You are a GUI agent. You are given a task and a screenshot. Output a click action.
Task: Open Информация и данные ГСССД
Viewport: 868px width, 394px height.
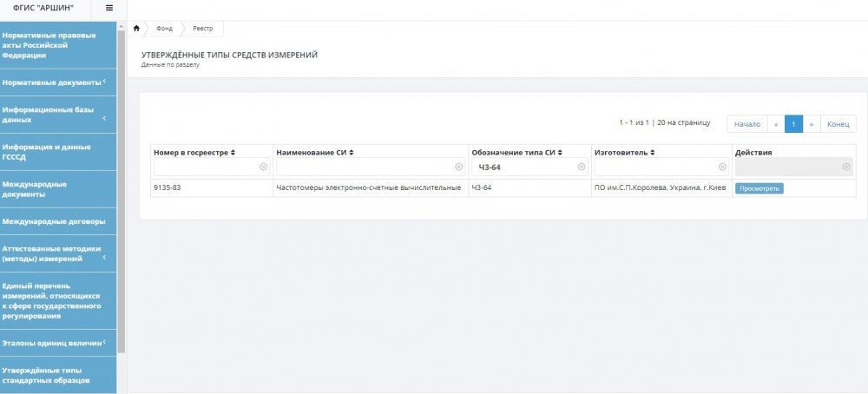pos(58,152)
